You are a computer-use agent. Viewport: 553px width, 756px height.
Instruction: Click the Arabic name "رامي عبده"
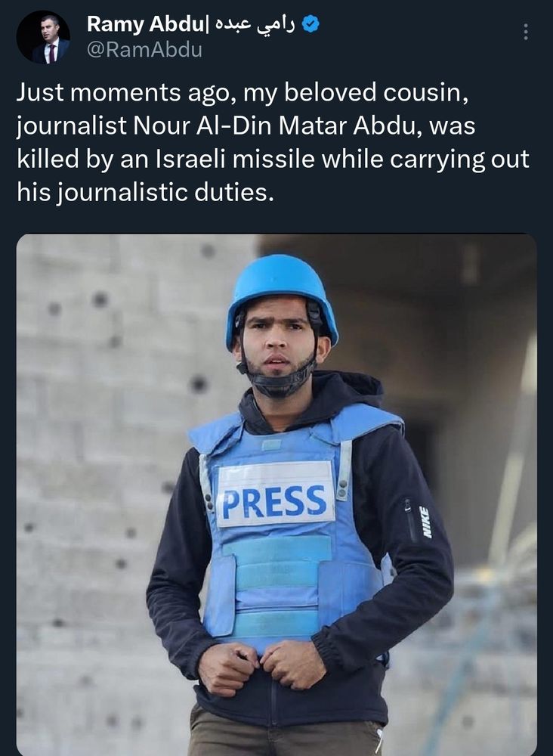254,25
